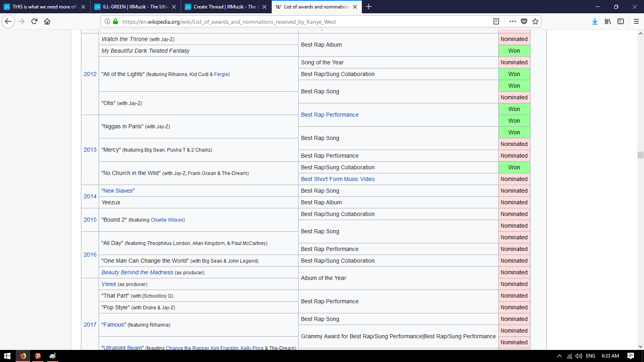Close the Wikipedia awards tab
This screenshot has width=644, height=362.
tap(355, 7)
